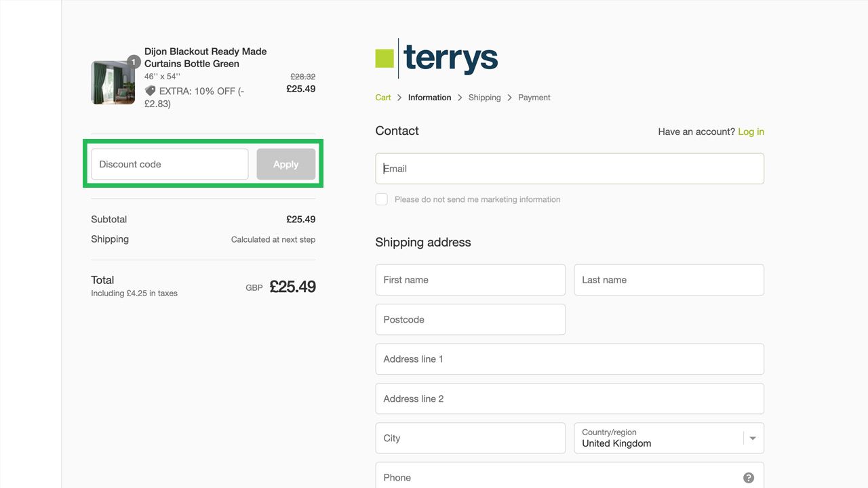
Task: Select the Information breadcrumb step
Action: pos(429,98)
